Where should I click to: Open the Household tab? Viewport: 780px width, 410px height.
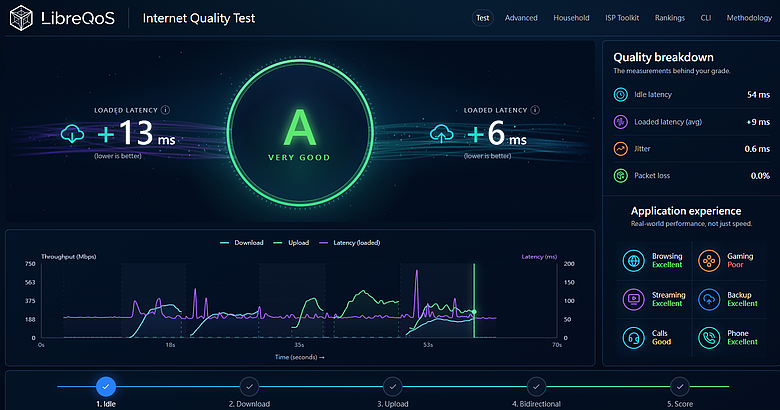click(x=571, y=18)
